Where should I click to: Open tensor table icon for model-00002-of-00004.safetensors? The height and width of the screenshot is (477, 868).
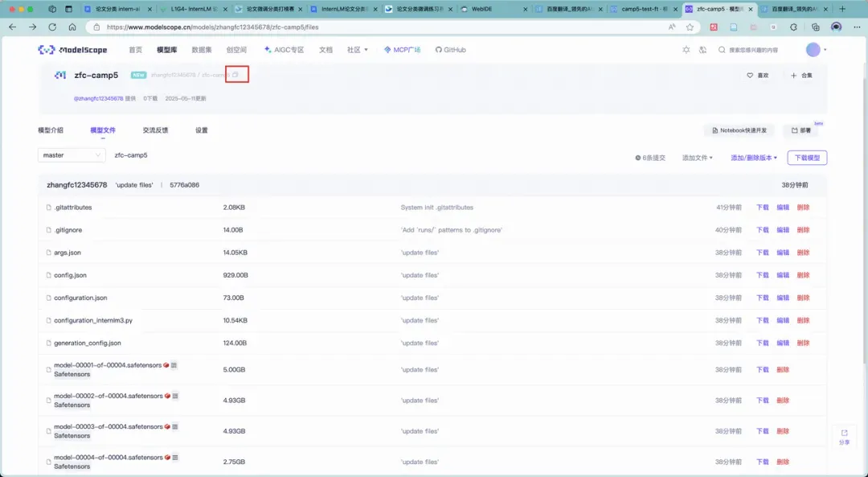coord(175,396)
